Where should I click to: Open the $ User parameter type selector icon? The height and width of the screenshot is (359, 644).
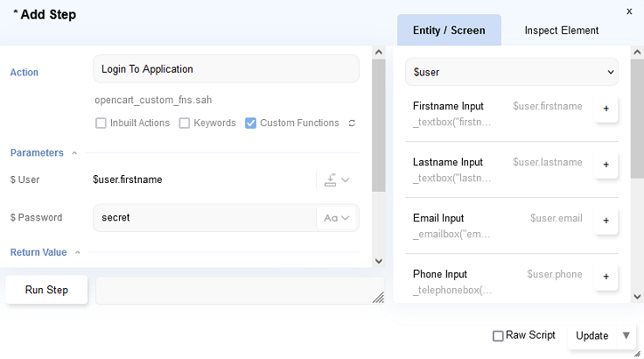point(336,180)
